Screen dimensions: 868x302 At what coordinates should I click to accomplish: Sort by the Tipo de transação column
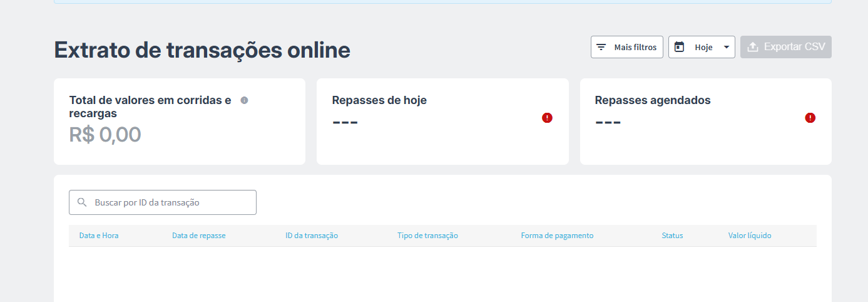(x=427, y=236)
